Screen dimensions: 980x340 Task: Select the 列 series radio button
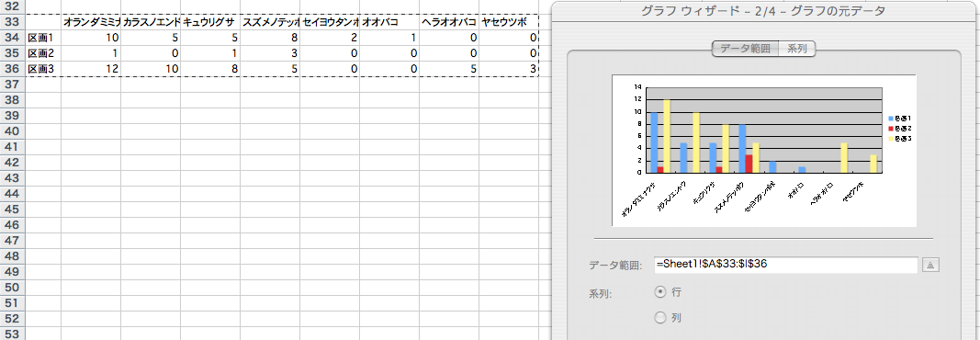pos(660,318)
